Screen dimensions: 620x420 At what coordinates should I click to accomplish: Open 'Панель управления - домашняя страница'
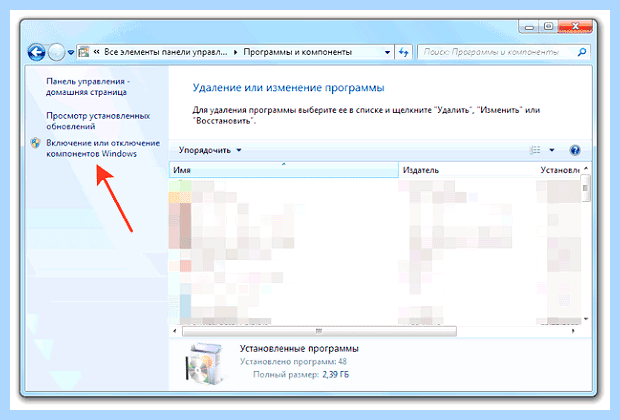pos(88,87)
